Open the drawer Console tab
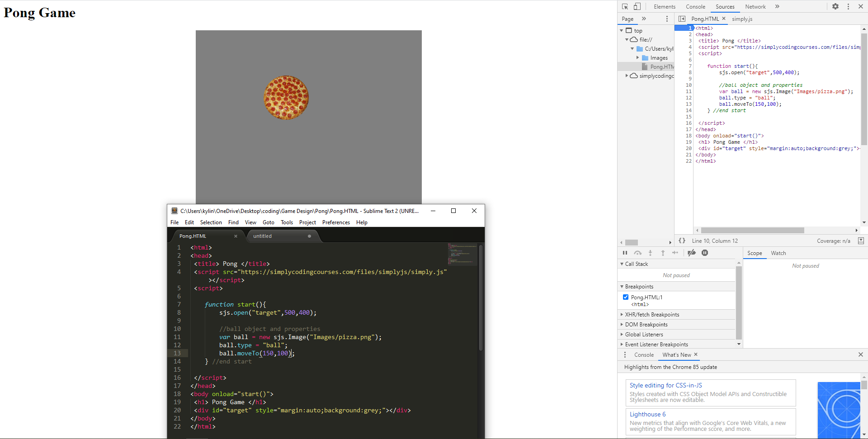Viewport: 868px width, 439px height. (x=644, y=355)
